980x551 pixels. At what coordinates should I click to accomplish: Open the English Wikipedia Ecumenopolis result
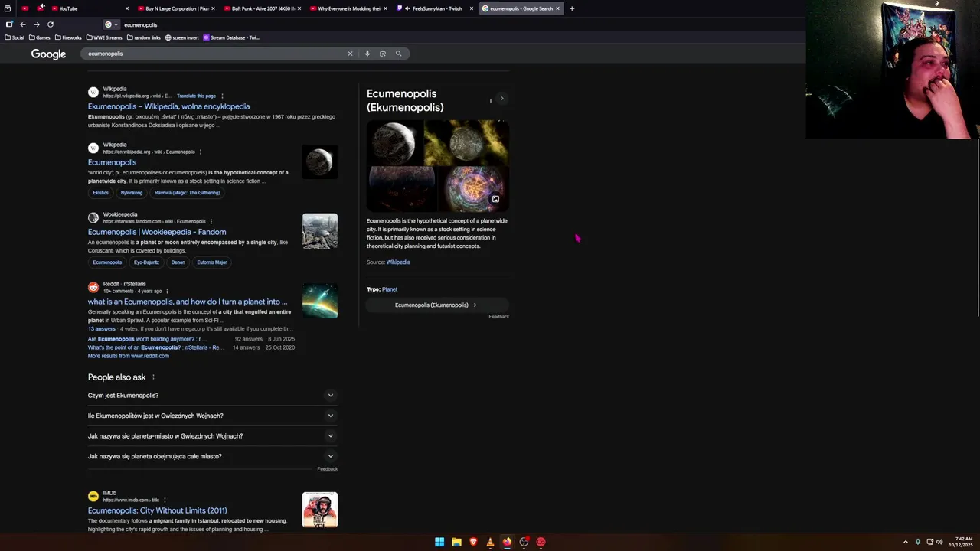point(112,162)
